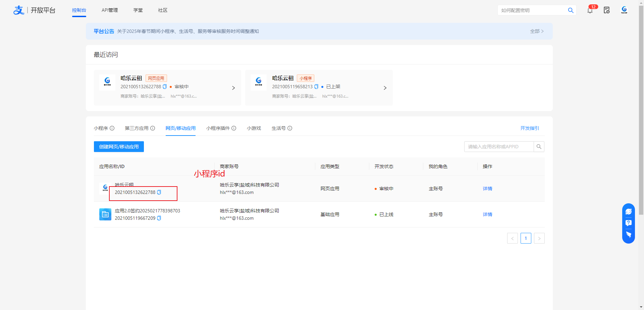Open the question help icon in floating widget
This screenshot has width=644, height=310.
629,223
